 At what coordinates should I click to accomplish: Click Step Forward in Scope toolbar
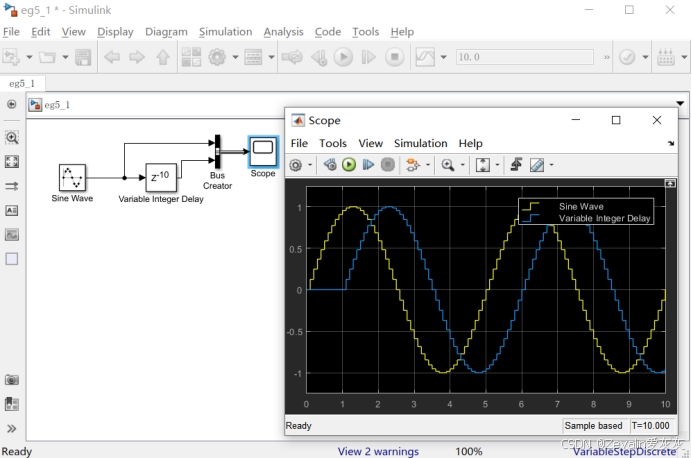point(368,165)
